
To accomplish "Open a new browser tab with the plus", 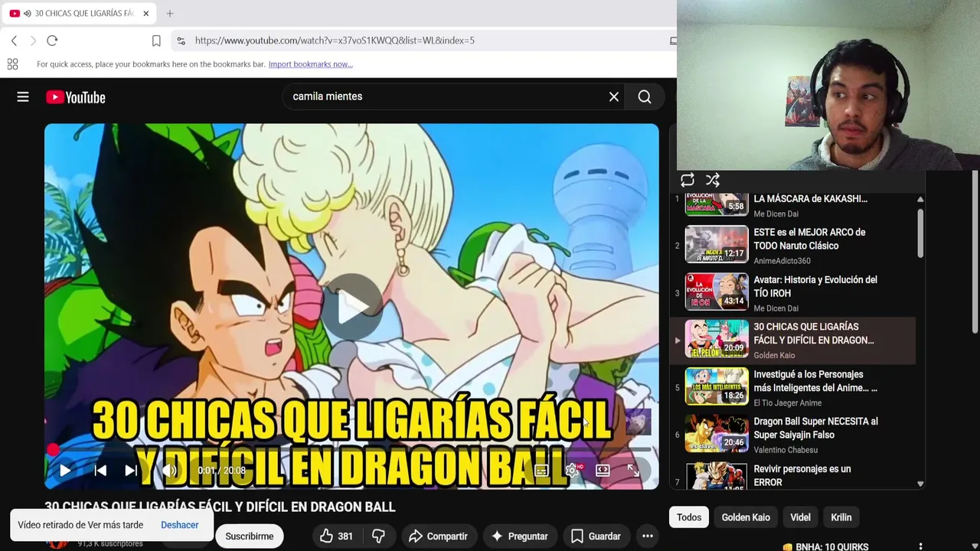I will pos(170,13).
